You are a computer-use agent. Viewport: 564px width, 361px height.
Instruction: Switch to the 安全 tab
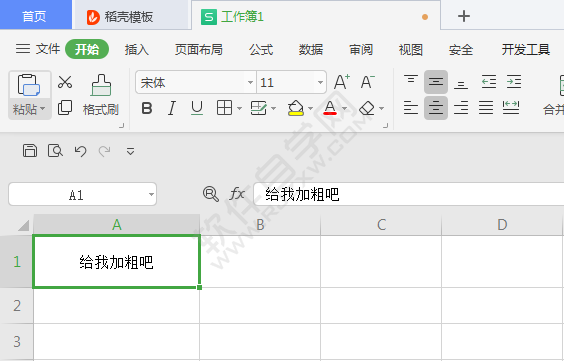460,49
